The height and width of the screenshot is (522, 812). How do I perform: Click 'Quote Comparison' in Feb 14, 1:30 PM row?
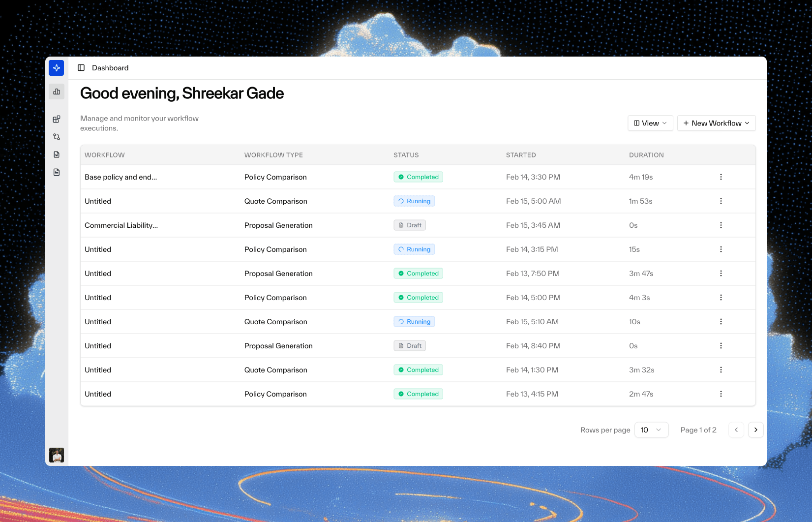click(x=276, y=370)
